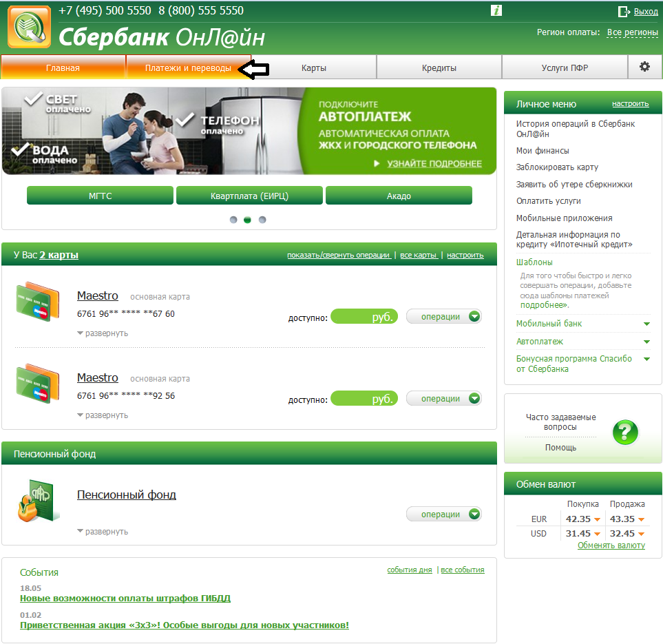663x644 pixels.
Task: Click USD sell rate down arrow
Action: point(641,534)
